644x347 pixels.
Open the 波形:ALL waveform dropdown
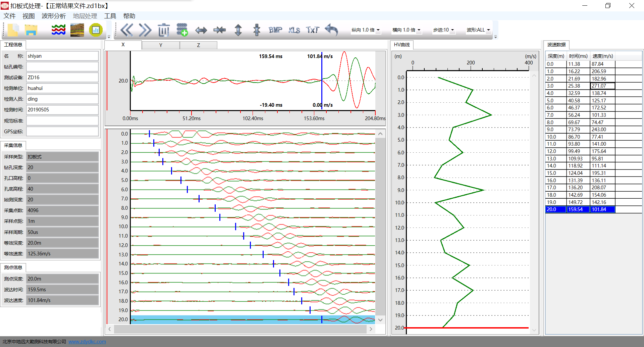point(478,30)
